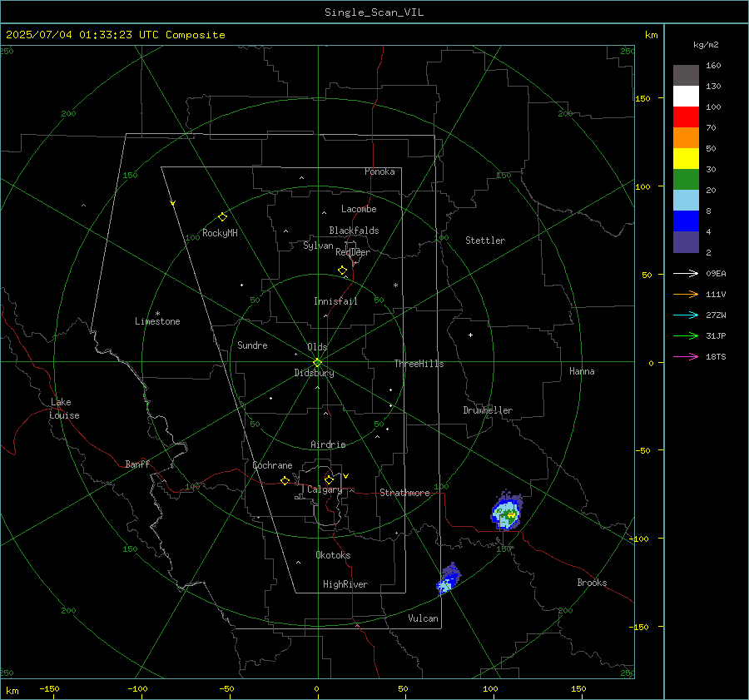Click the yellow V marker northeast of Calgary
This screenshot has height=700, width=749.
[x=346, y=476]
